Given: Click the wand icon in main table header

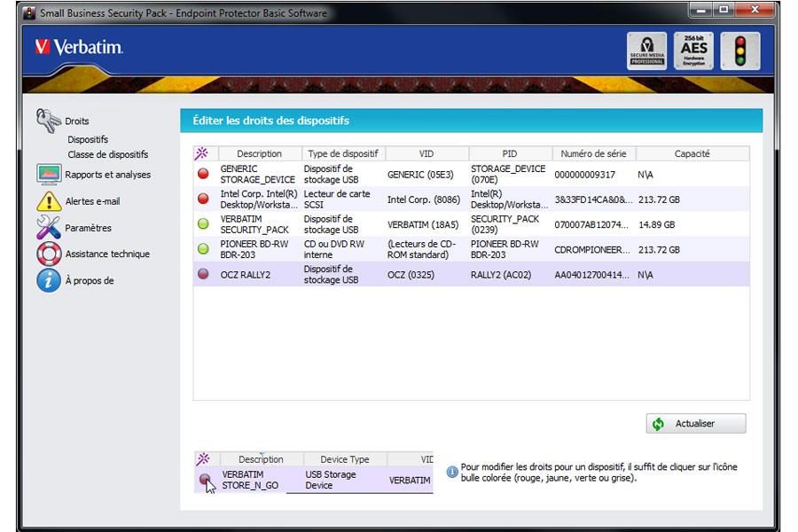Looking at the screenshot, I should [201, 153].
